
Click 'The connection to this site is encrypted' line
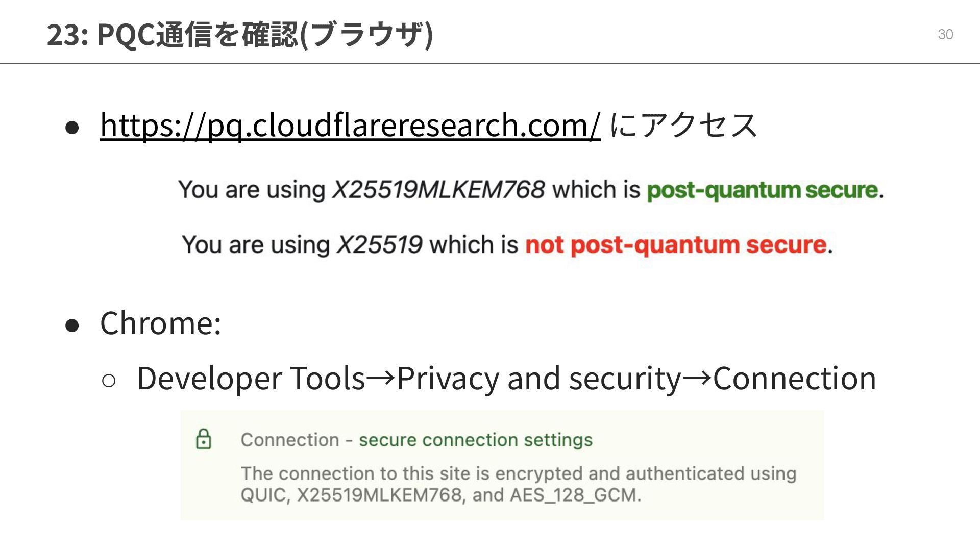tap(518, 473)
